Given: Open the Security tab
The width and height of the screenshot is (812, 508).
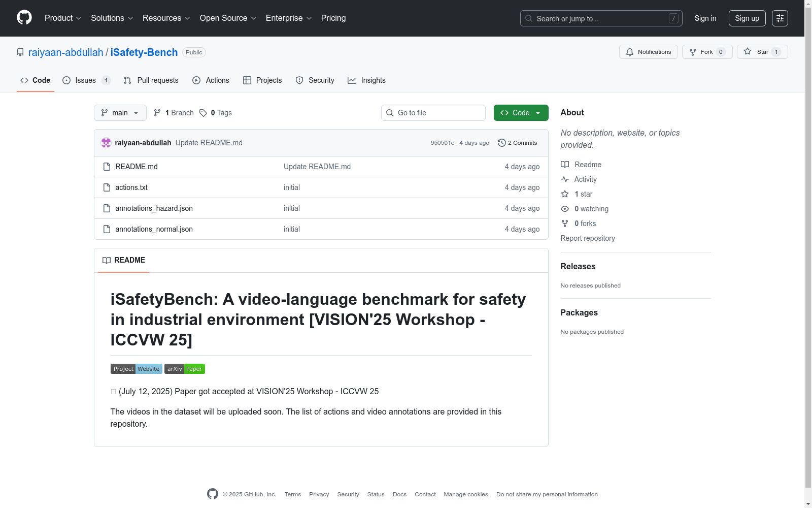Looking at the screenshot, I should coord(315,80).
